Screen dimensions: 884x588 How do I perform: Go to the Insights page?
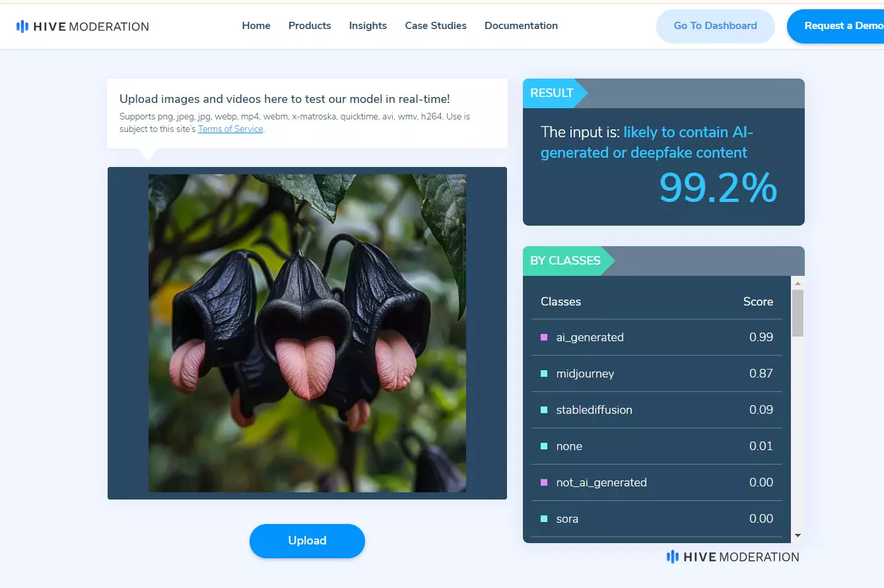pos(368,26)
